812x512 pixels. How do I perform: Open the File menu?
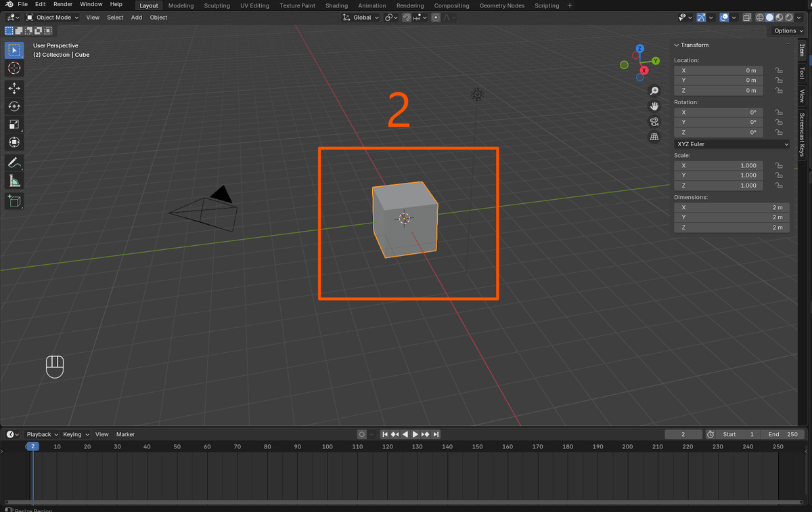[x=22, y=5]
